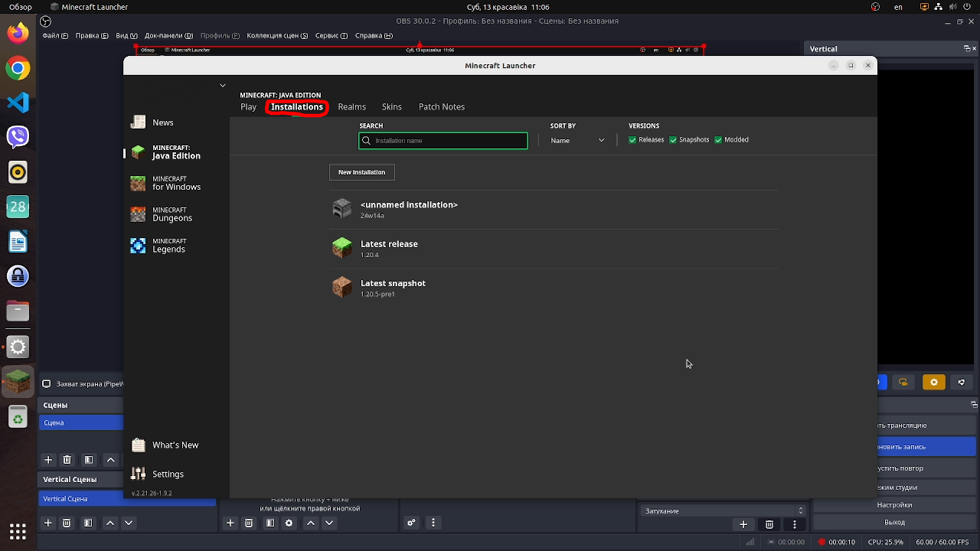Screen dimensions: 980x551
Task: Open OBS Файл menu
Action: coord(57,35)
